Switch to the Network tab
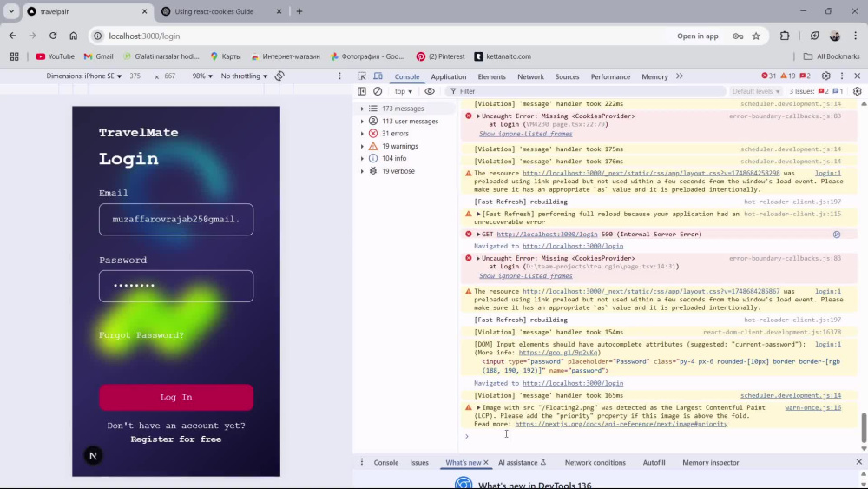868x489 pixels. (x=530, y=77)
